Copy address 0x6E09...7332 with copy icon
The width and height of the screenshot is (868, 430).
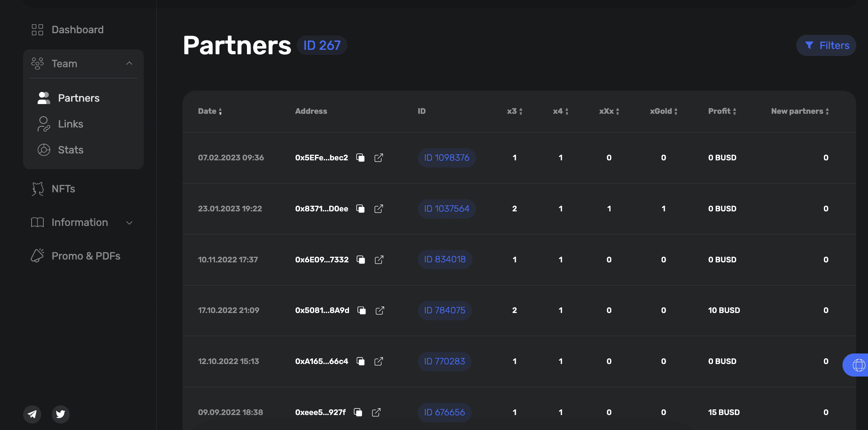361,260
